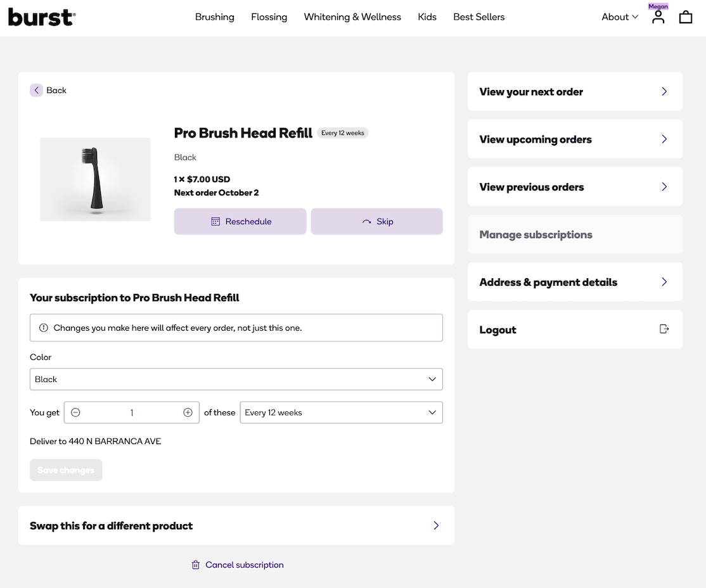Open the shopping bag cart icon
The width and height of the screenshot is (706, 588).
click(x=685, y=17)
